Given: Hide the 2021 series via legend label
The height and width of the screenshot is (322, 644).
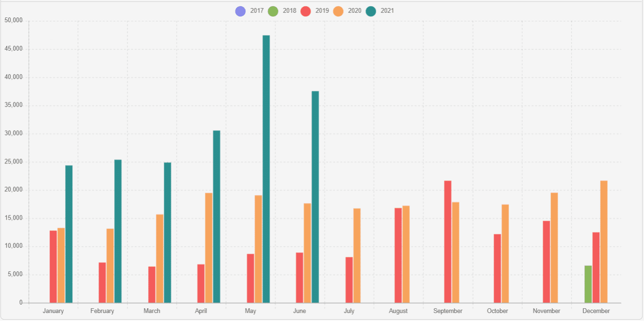Looking at the screenshot, I should click(387, 11).
